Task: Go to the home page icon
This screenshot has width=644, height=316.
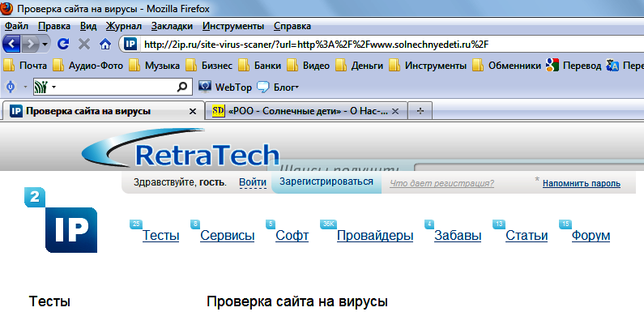Action: (x=105, y=44)
